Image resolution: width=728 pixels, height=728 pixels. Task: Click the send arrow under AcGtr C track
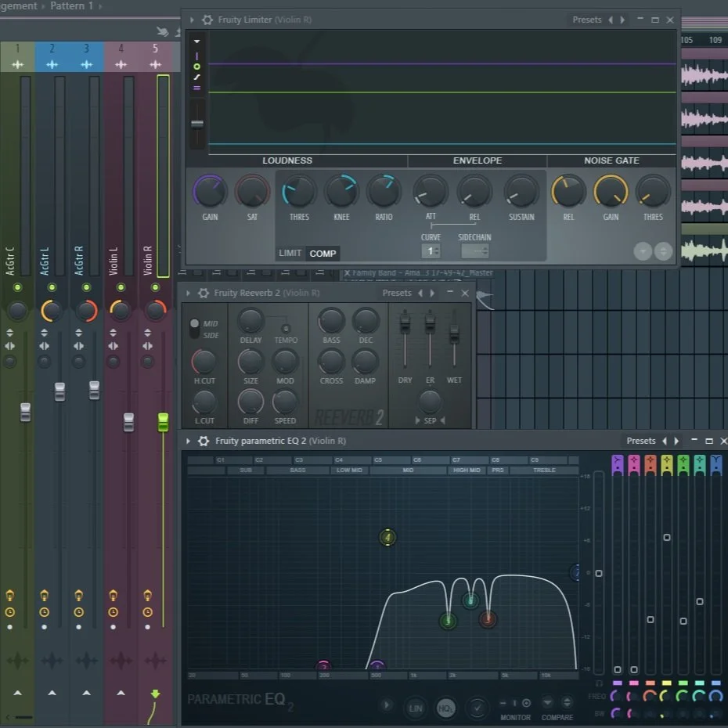tap(18, 693)
